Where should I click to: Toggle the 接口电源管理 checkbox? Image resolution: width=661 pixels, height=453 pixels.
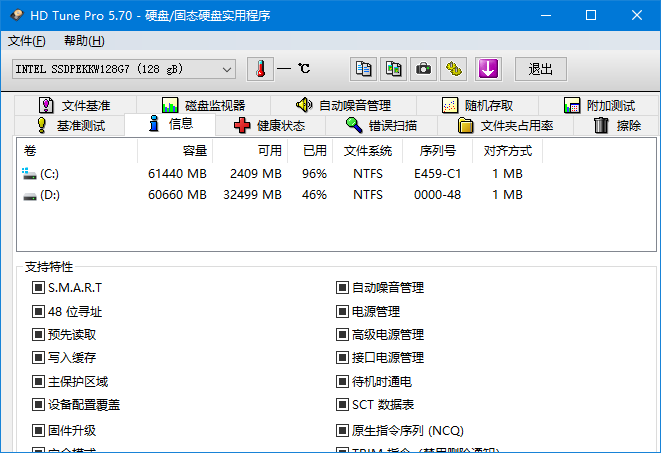click(x=342, y=358)
